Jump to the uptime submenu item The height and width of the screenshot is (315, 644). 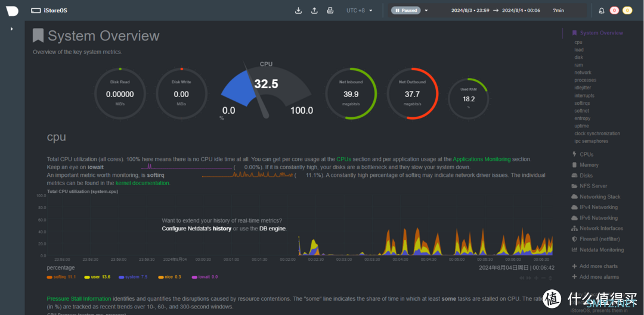[581, 126]
